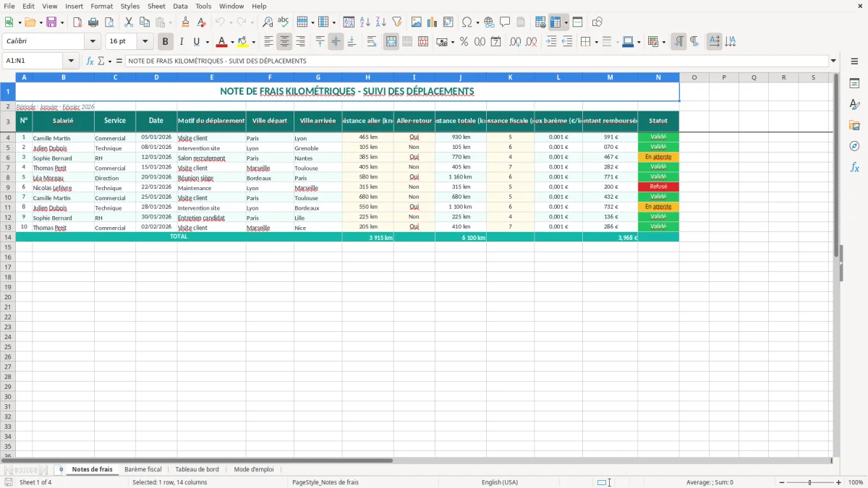Export directly as PDF icon

point(77,22)
